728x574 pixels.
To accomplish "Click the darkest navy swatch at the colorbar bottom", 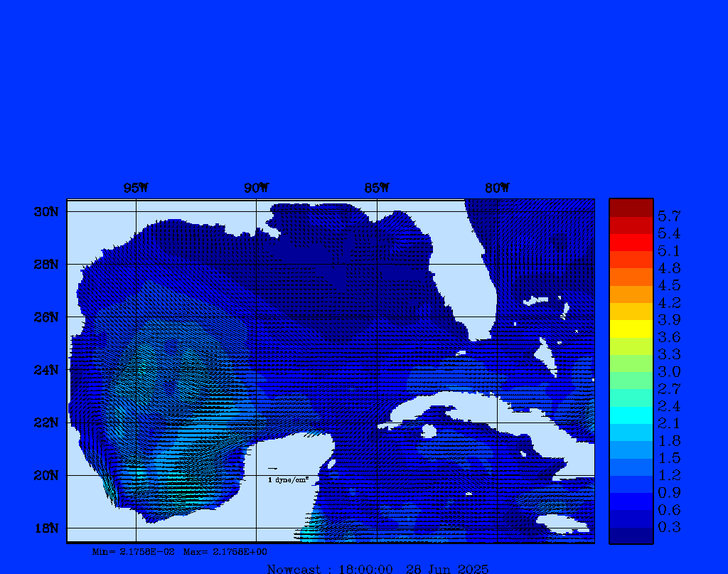I will (x=631, y=536).
